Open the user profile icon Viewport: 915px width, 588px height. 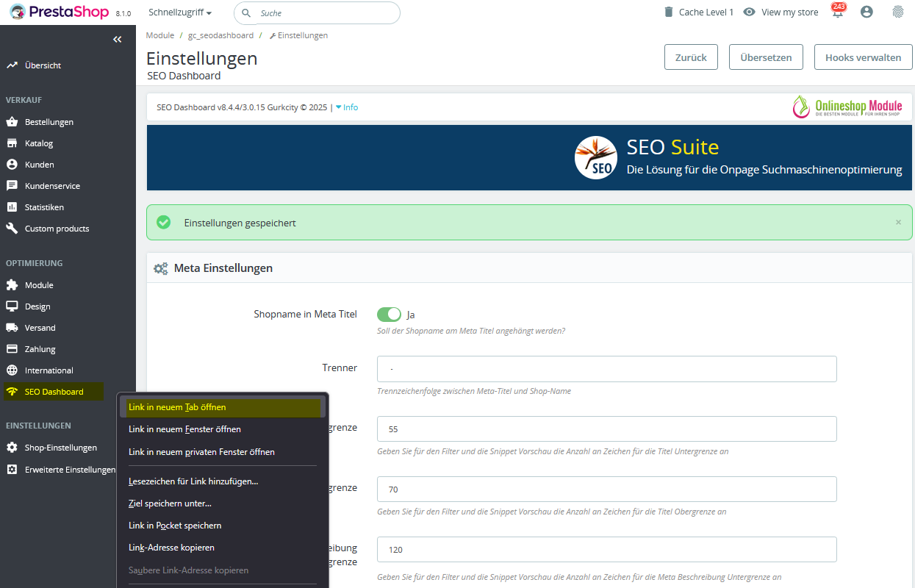point(866,12)
